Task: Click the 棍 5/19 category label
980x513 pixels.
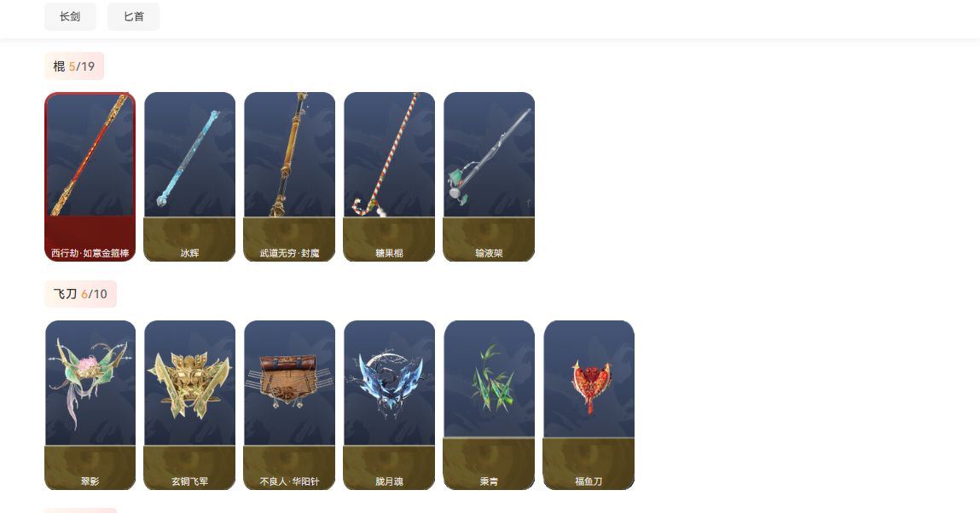Action: pos(73,66)
